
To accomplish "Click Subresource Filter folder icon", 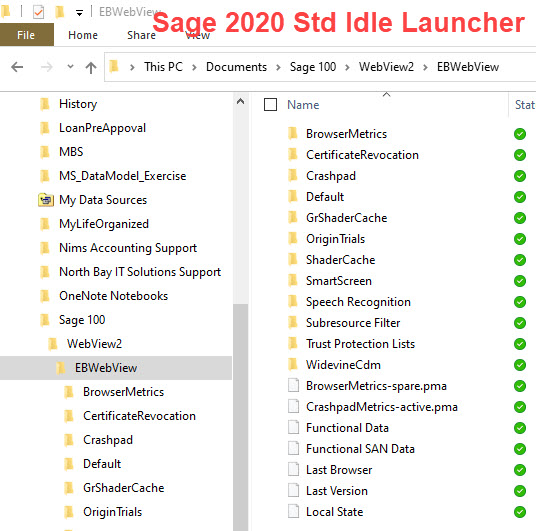I will click(x=293, y=322).
